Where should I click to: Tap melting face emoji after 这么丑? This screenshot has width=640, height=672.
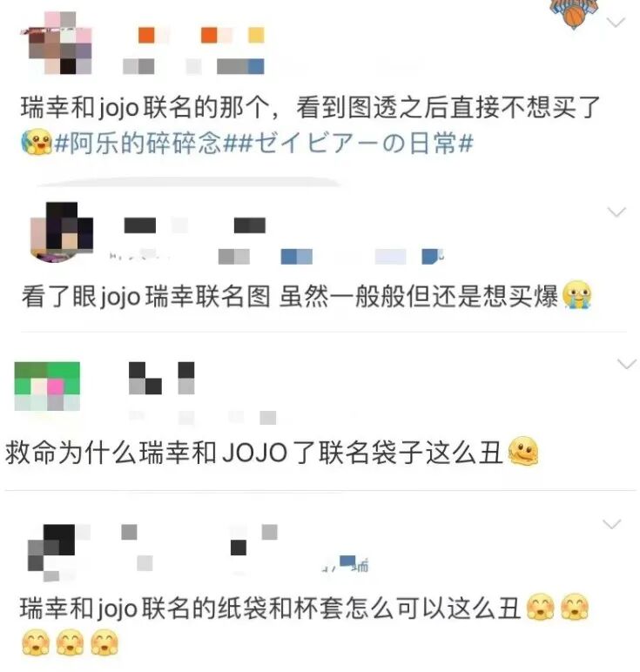click(523, 451)
